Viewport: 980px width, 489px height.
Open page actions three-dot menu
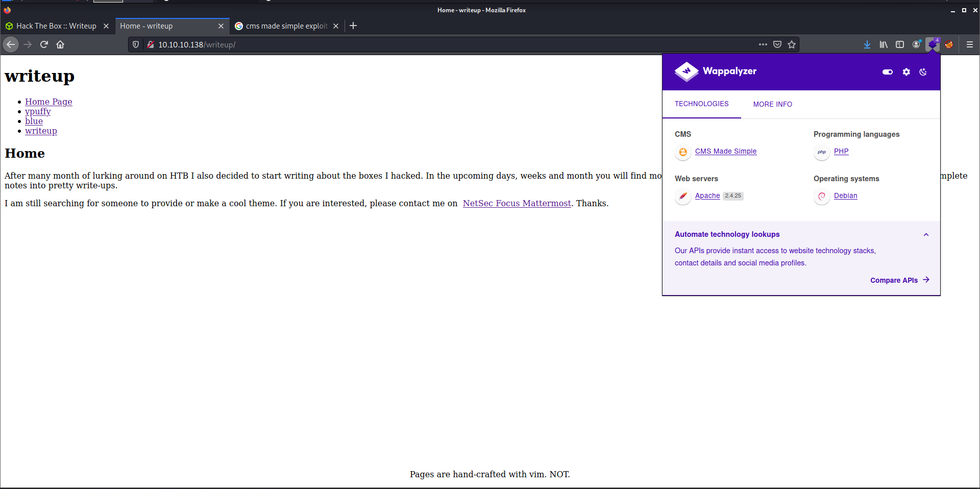pos(763,44)
